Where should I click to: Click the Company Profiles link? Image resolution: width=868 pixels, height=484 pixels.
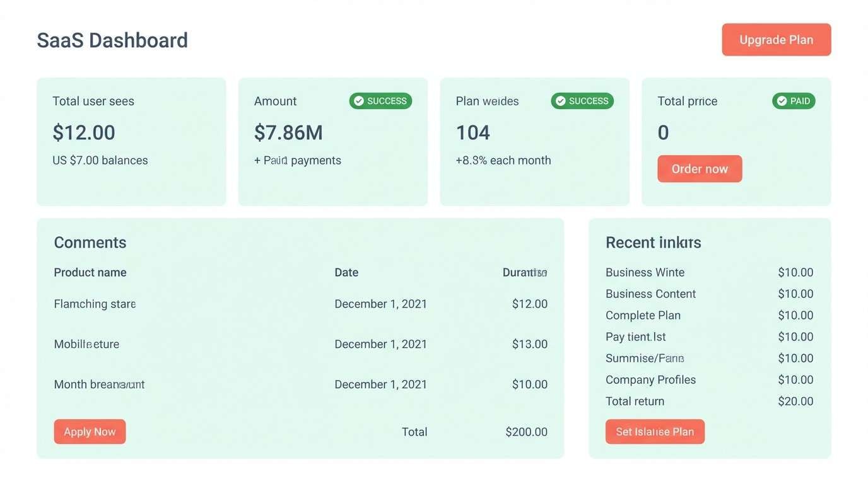[x=650, y=379]
